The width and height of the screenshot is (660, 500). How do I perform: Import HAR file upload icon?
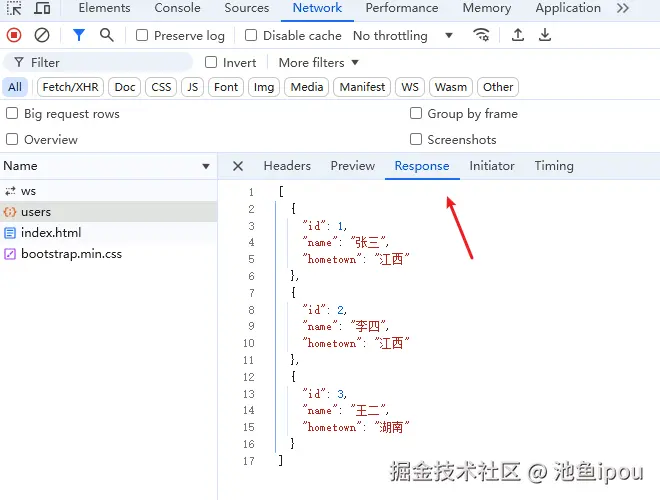(518, 35)
